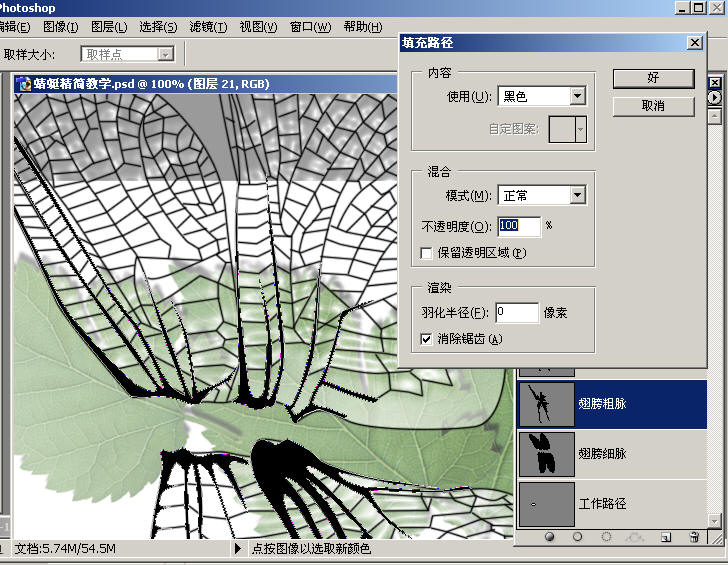Click delete current path trash icon
728x565 pixels.
pos(694,537)
